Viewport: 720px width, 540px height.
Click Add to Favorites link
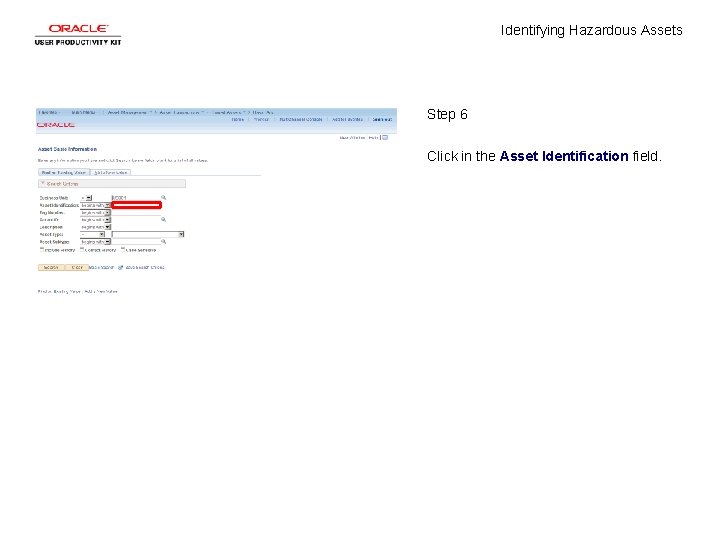point(348,119)
